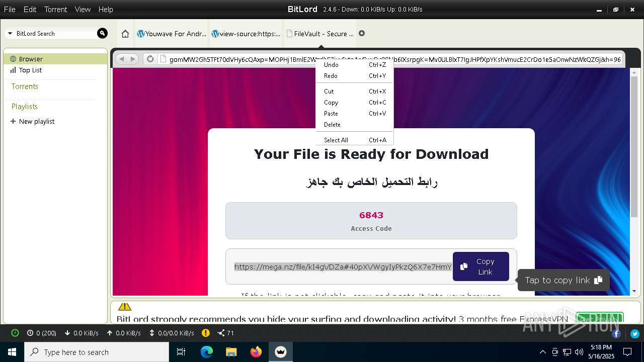Click the upload speed status indicator
Screen dimensions: 644x362
[x=124, y=333]
